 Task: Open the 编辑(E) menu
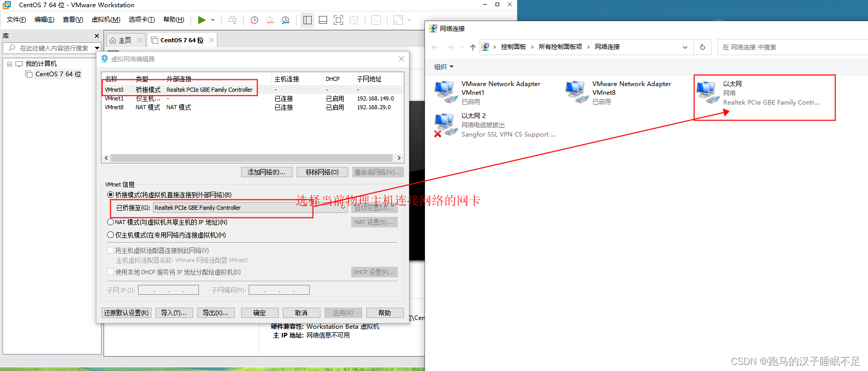[44, 20]
